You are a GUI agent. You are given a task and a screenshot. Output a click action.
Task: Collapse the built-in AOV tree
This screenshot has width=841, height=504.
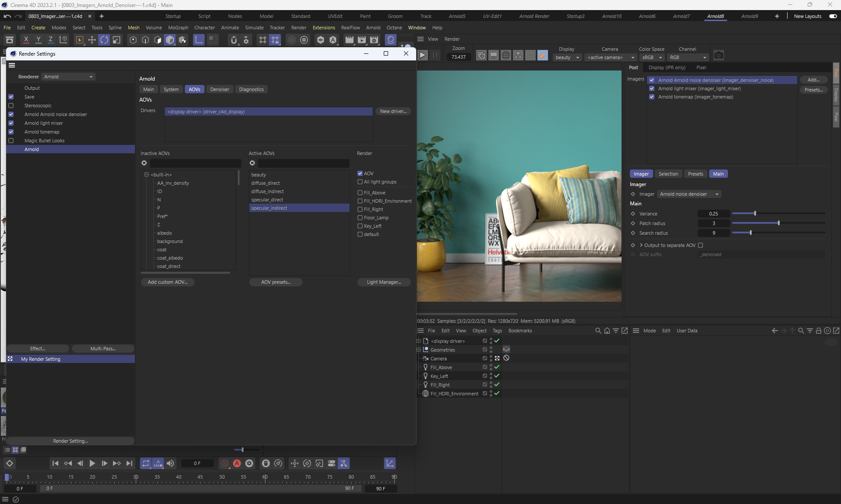[146, 175]
